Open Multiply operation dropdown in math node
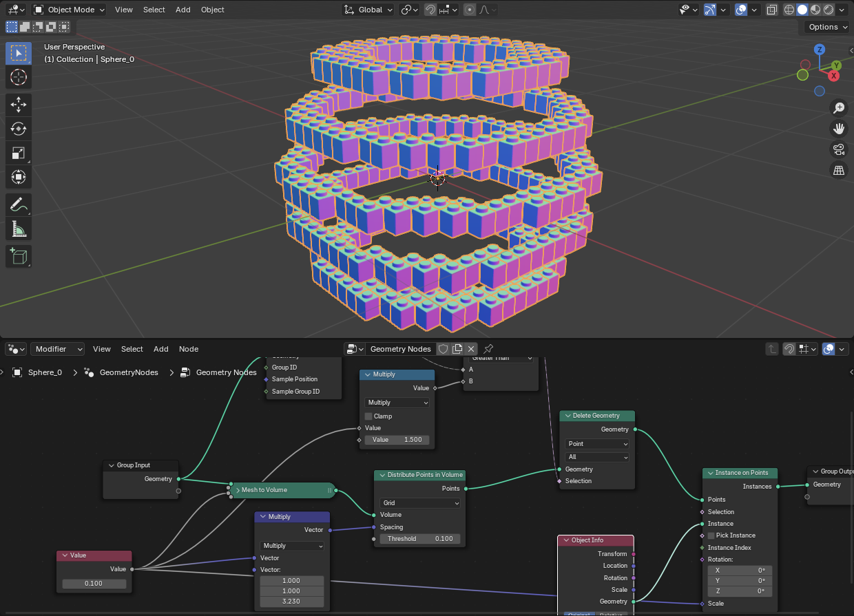The image size is (854, 616). 397,403
